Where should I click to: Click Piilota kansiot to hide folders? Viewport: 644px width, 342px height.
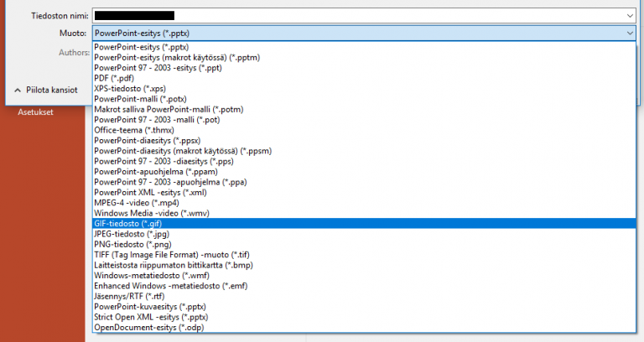[x=47, y=89]
